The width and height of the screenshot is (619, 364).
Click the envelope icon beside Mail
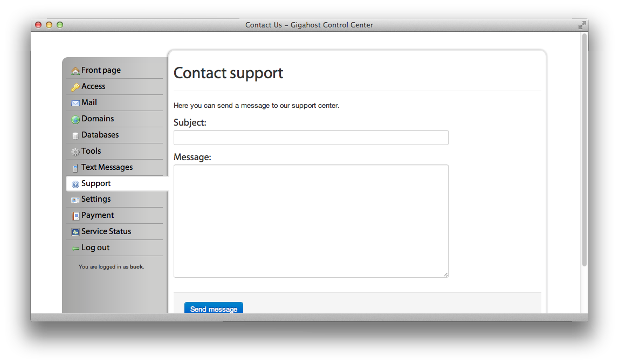75,104
